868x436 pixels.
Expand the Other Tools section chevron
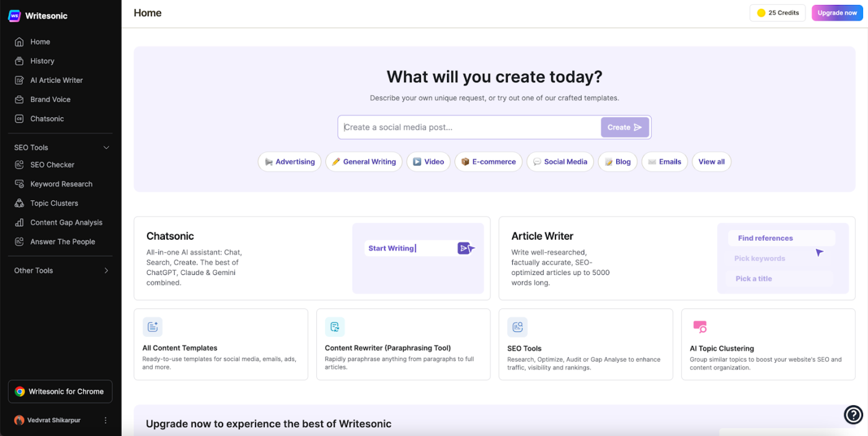click(x=106, y=271)
